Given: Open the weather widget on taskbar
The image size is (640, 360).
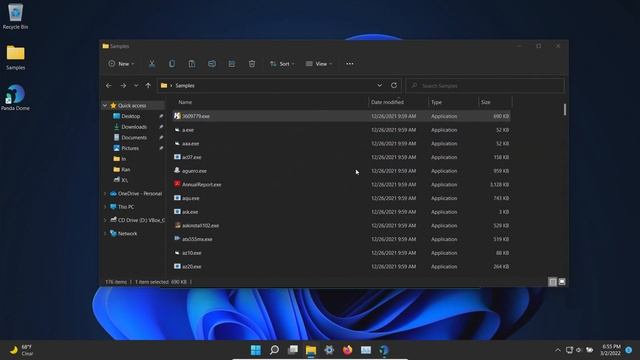Looking at the screenshot, I should click(21, 350).
